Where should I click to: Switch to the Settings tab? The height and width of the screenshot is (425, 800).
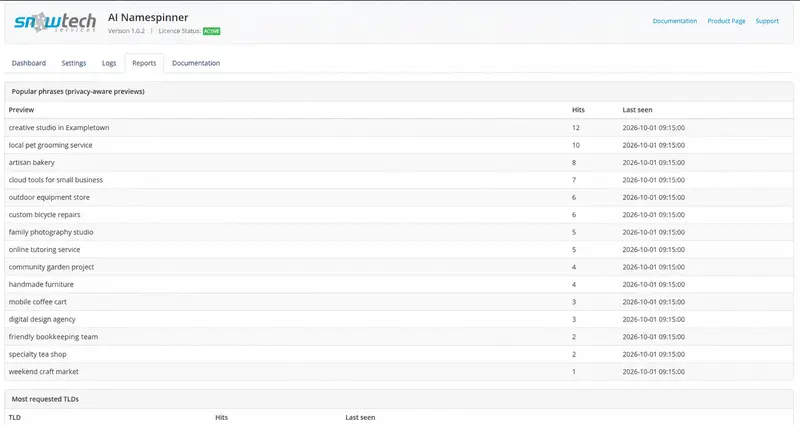74,63
